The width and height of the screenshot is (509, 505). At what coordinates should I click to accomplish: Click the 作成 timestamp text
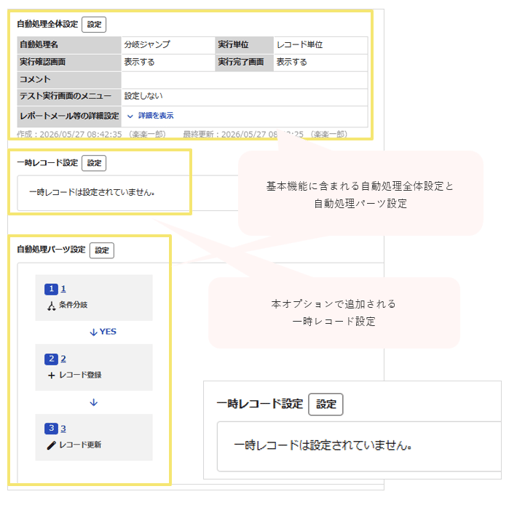point(91,134)
